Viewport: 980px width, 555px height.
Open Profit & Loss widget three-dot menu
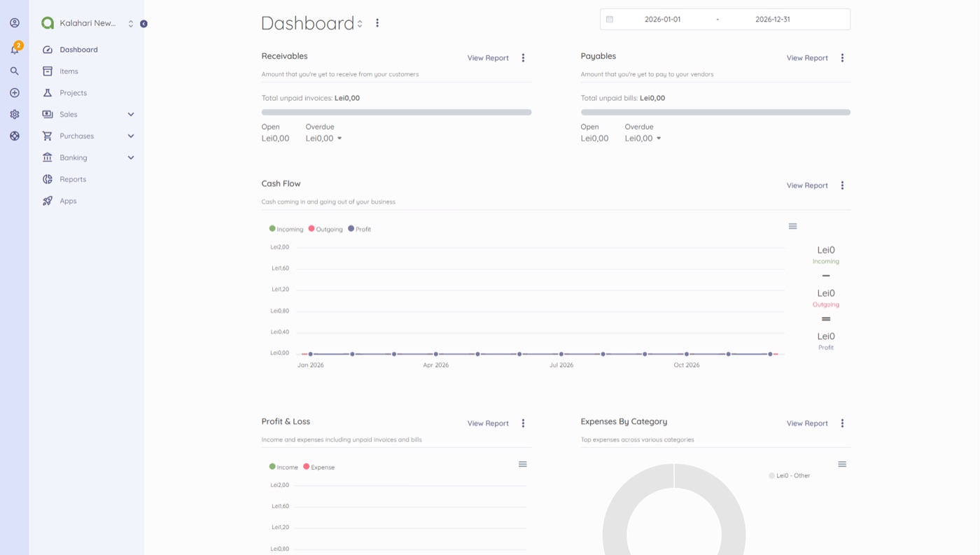click(523, 423)
